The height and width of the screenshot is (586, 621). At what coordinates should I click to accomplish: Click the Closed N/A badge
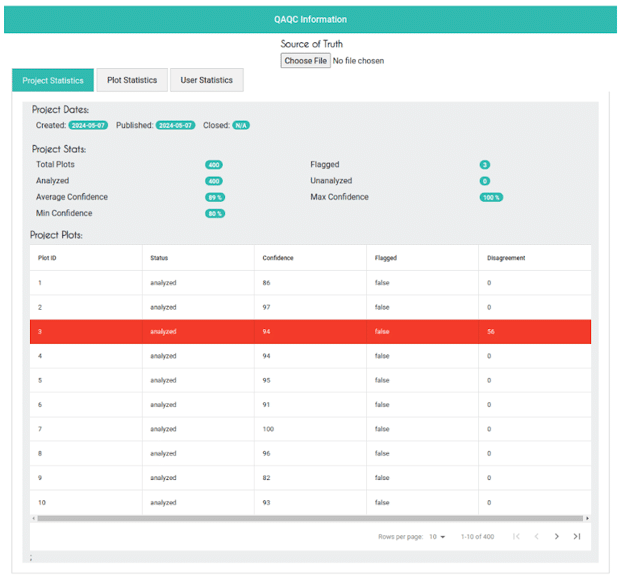point(241,125)
